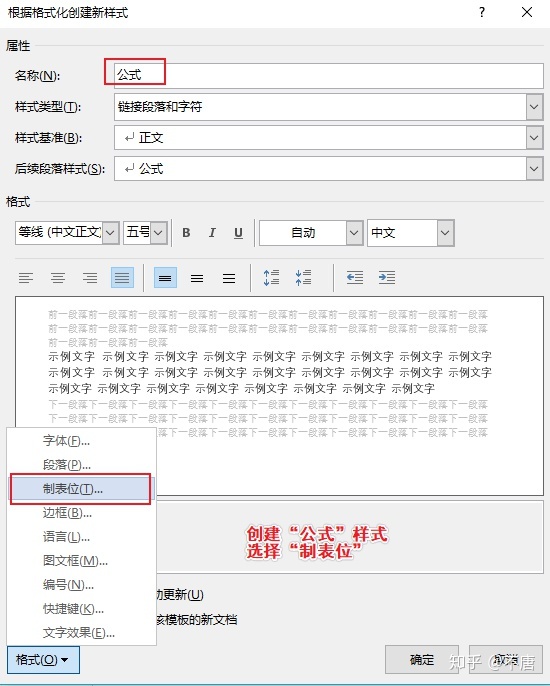This screenshot has height=686, width=550.
Task: Open dialog help question mark
Action: click(482, 12)
